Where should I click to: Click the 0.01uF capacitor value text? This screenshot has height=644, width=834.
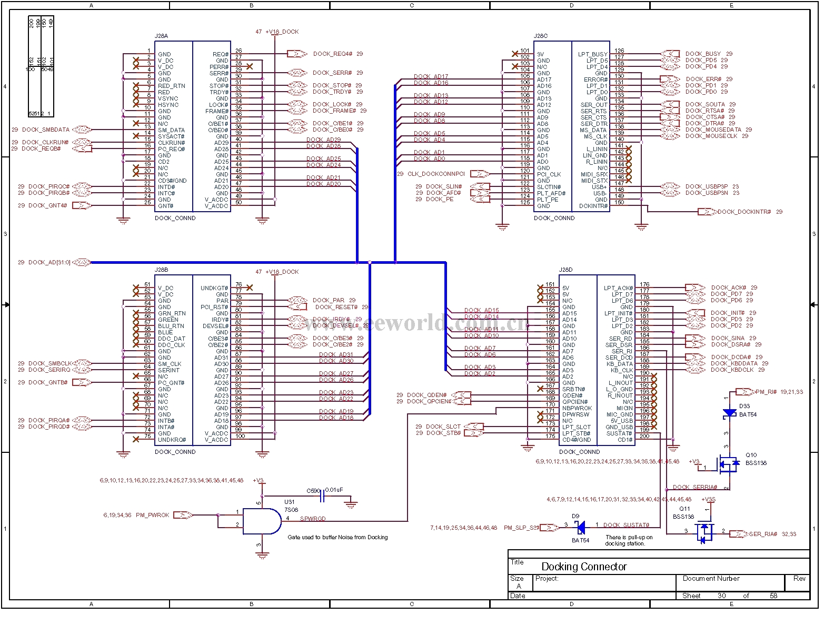334,490
